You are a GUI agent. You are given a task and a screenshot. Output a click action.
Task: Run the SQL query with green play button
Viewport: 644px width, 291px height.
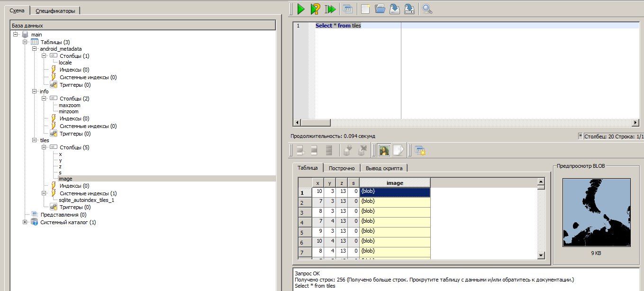coord(300,9)
